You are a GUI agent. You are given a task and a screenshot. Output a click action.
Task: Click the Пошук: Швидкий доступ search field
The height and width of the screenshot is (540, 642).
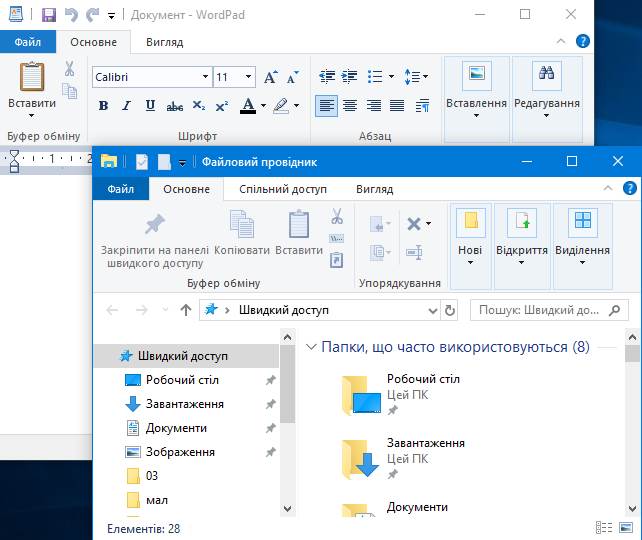[549, 310]
